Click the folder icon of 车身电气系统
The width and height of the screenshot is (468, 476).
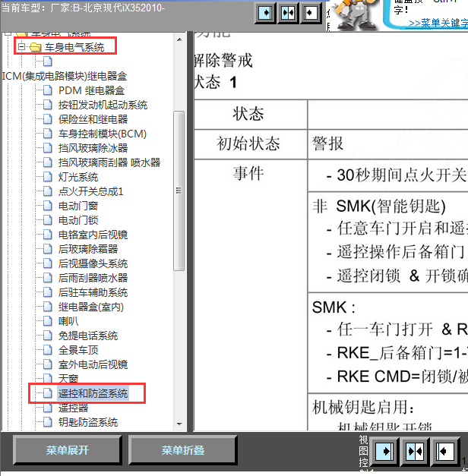click(x=36, y=47)
